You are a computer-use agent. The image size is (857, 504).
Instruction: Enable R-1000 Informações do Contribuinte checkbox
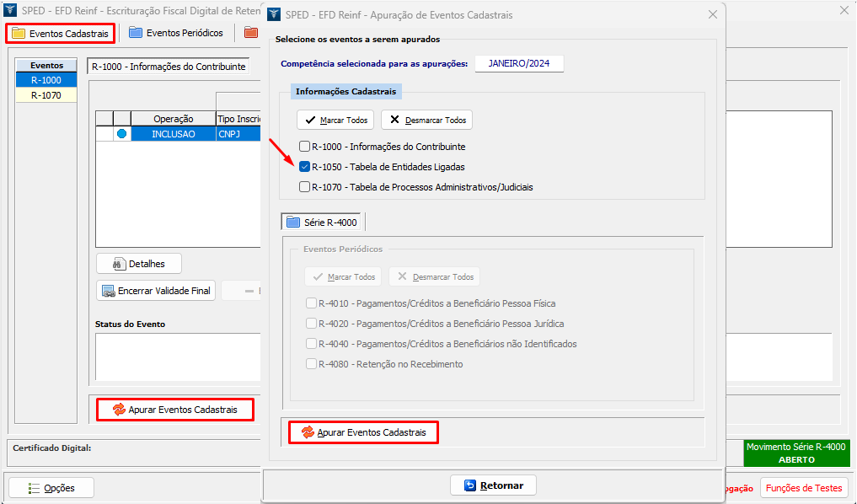click(x=304, y=147)
